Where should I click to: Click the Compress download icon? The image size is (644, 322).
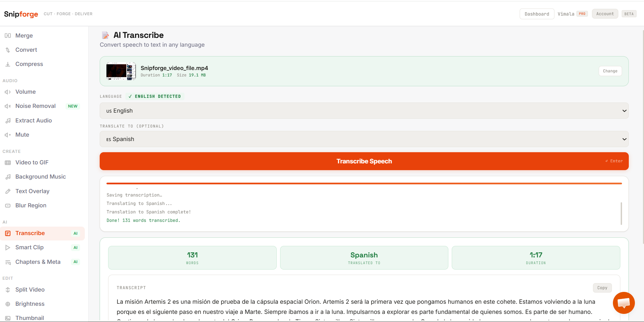tap(8, 64)
